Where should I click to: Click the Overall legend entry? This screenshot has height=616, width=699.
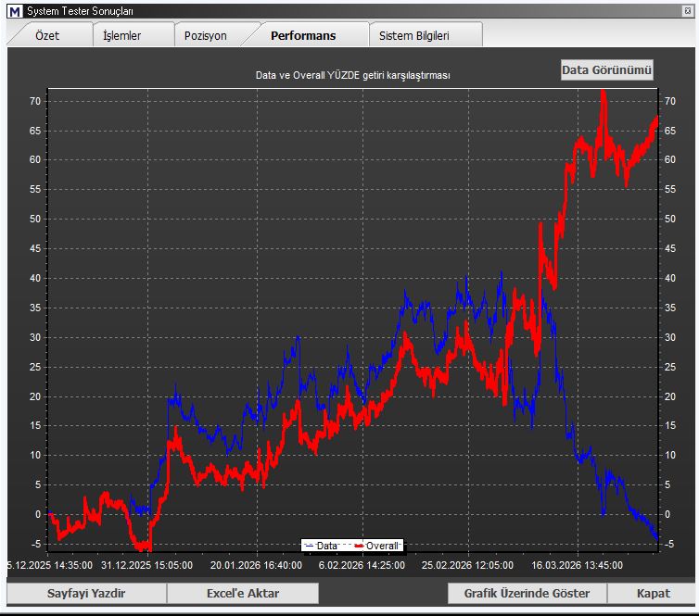pyautogui.click(x=377, y=546)
